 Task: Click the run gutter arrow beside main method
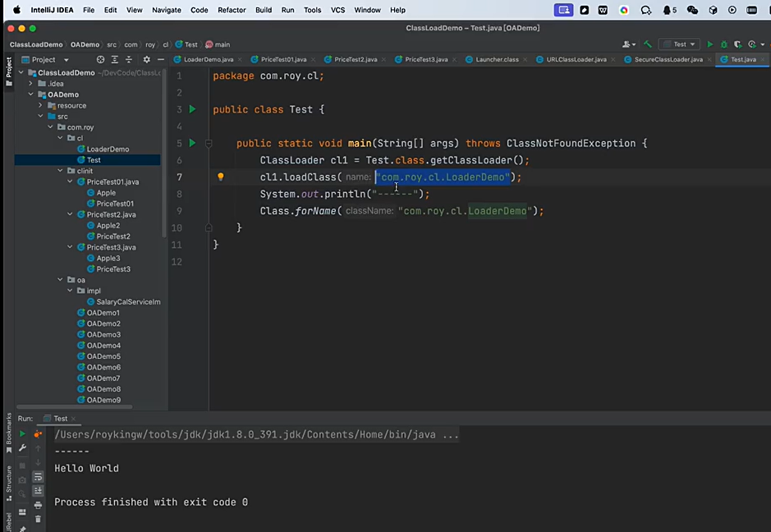(193, 143)
